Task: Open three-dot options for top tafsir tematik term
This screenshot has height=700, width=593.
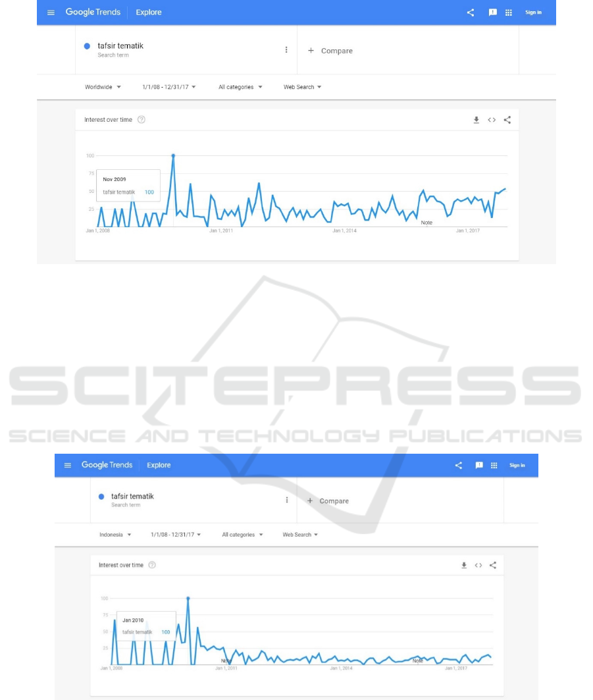Action: tap(286, 50)
